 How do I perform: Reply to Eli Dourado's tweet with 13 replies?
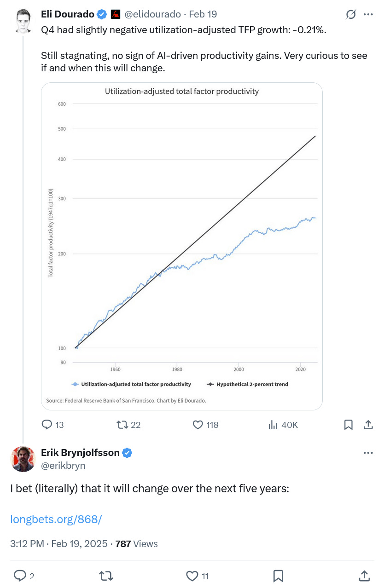click(53, 425)
